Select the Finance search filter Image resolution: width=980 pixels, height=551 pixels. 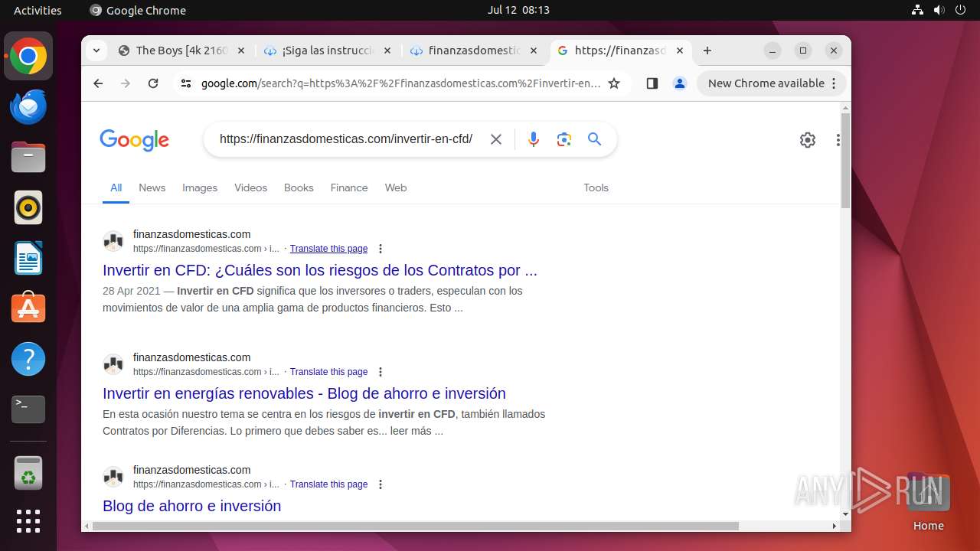(x=349, y=187)
